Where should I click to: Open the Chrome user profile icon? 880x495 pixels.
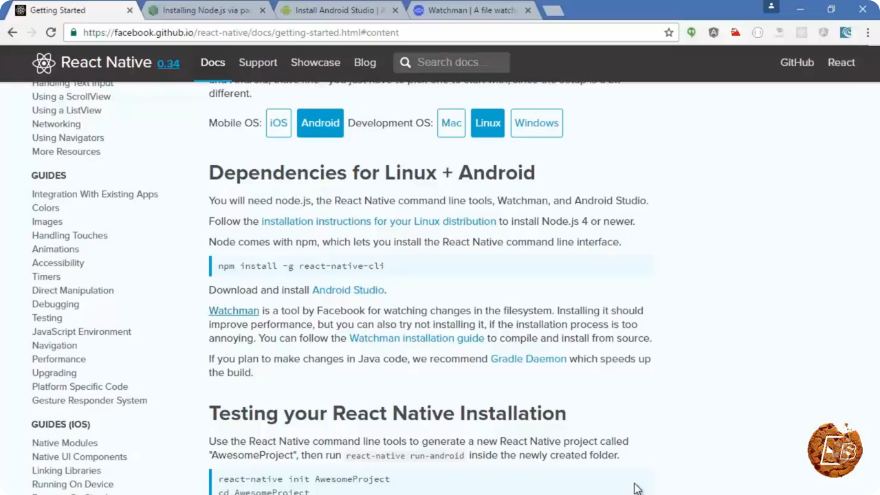tap(771, 7)
